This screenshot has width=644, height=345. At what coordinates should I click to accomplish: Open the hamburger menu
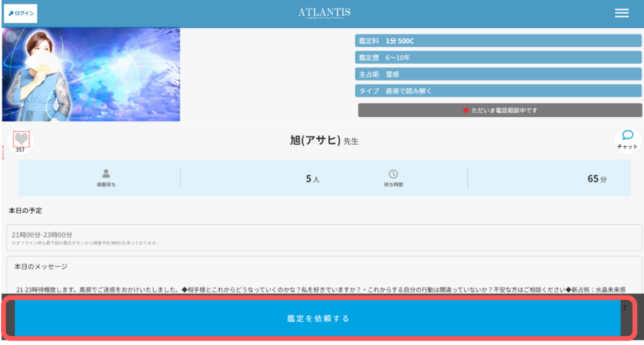click(621, 13)
